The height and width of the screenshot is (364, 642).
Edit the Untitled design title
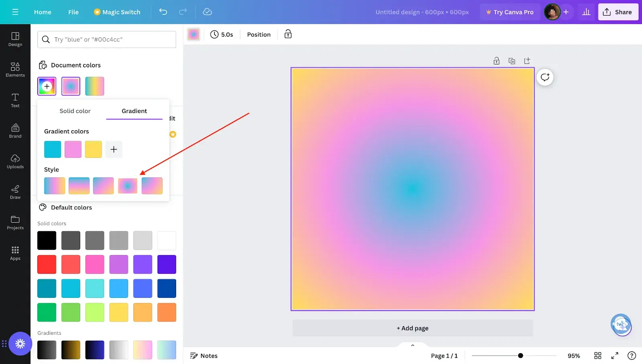pyautogui.click(x=422, y=12)
